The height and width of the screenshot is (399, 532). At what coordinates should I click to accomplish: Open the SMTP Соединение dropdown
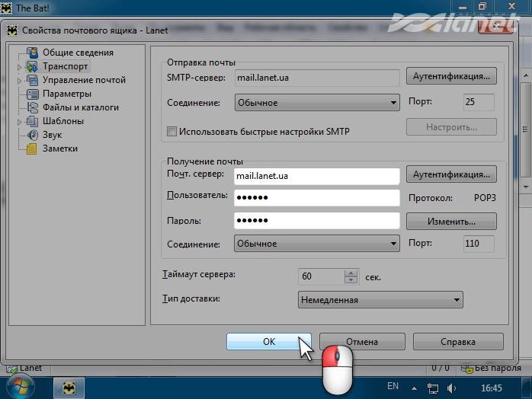[317, 102]
